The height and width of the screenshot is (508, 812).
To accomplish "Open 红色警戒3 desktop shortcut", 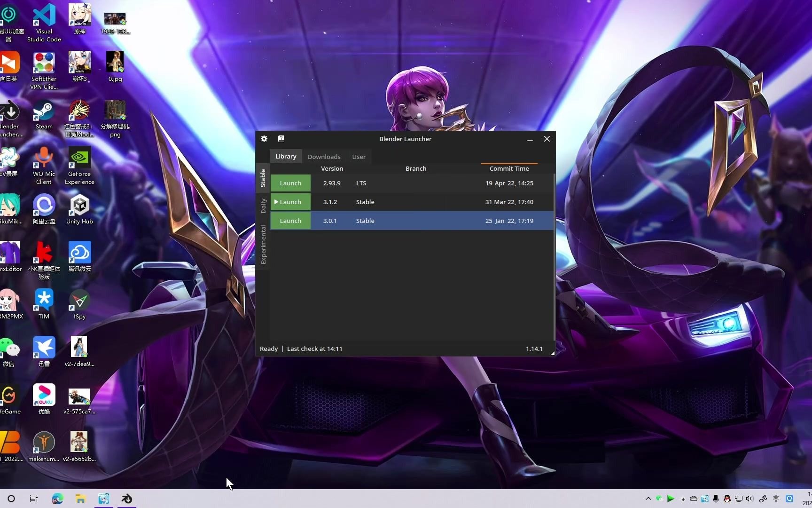I will (x=79, y=119).
